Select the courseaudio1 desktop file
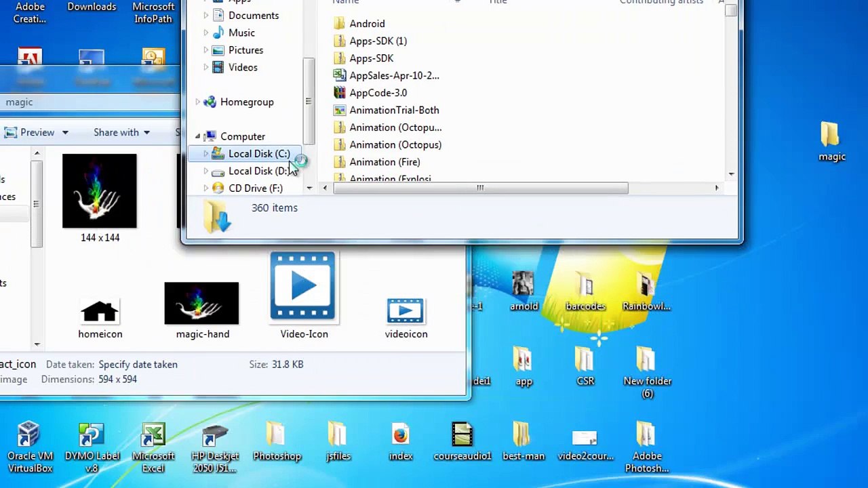This screenshot has width=868, height=488. pyautogui.click(x=462, y=441)
